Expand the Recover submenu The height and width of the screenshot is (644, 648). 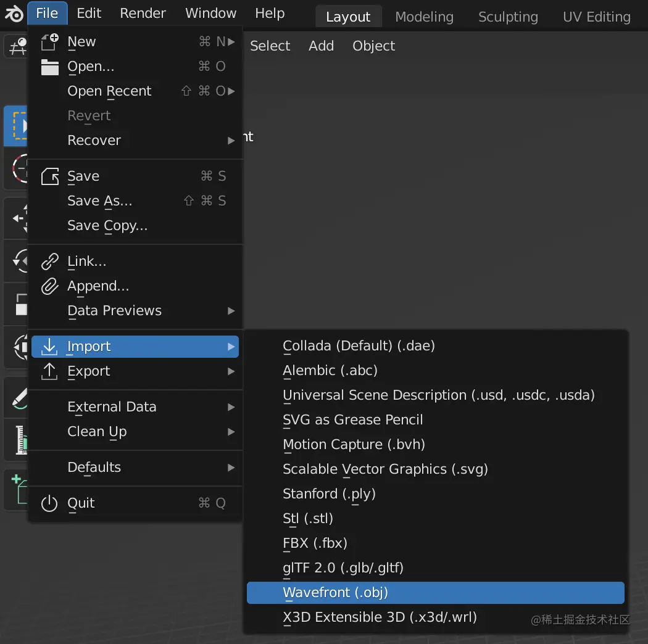(231, 141)
